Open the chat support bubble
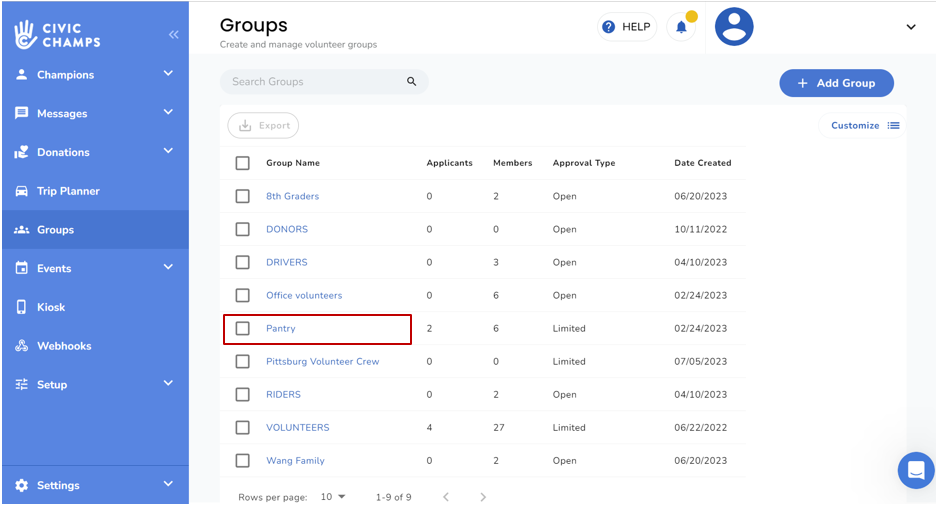Image resolution: width=936 pixels, height=505 pixels. (x=915, y=469)
